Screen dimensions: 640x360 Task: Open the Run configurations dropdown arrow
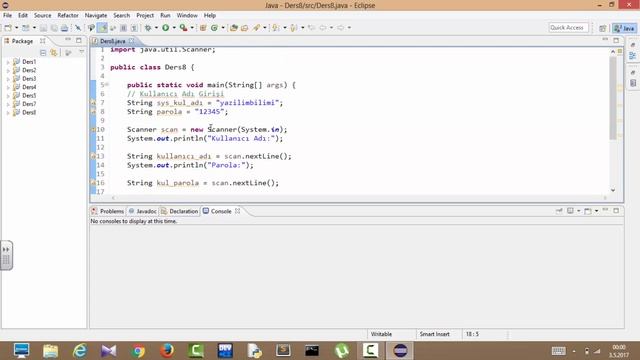174,28
